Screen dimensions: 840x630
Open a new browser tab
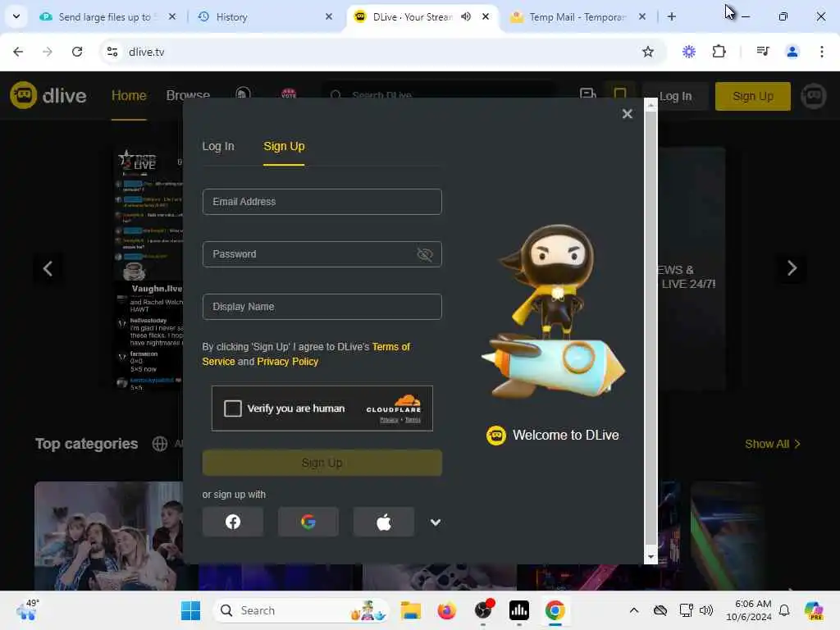(x=671, y=16)
